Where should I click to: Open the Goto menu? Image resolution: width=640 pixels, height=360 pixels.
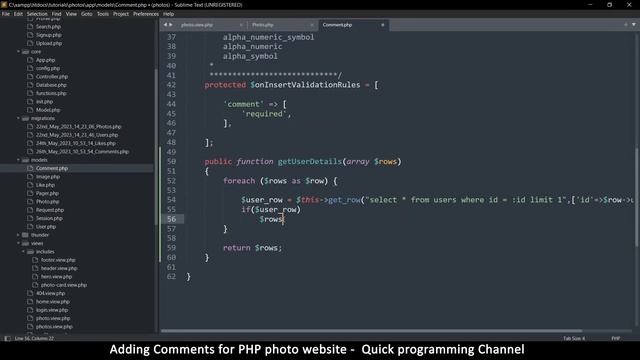click(x=87, y=14)
